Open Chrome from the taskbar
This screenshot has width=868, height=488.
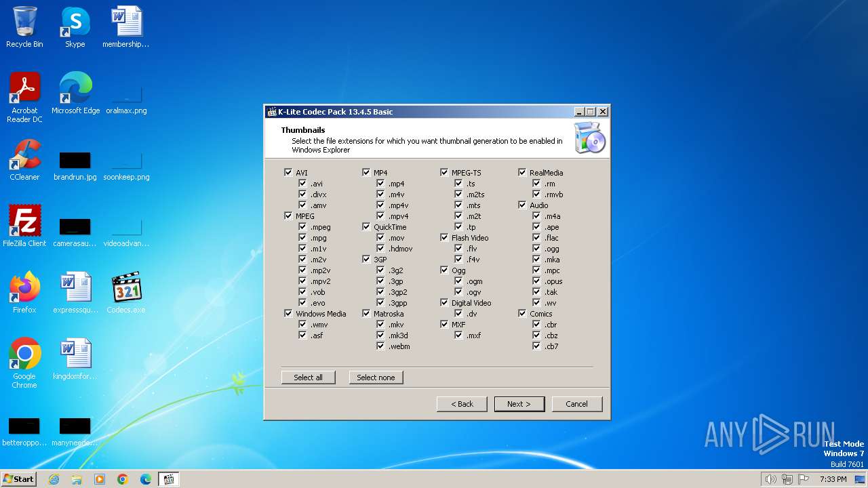point(123,479)
